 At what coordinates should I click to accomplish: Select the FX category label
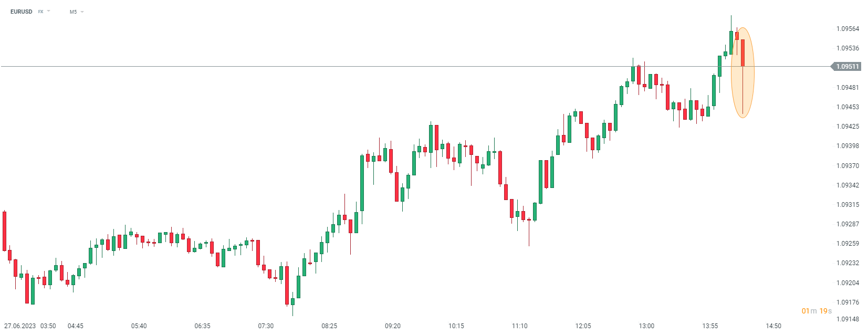(x=40, y=12)
